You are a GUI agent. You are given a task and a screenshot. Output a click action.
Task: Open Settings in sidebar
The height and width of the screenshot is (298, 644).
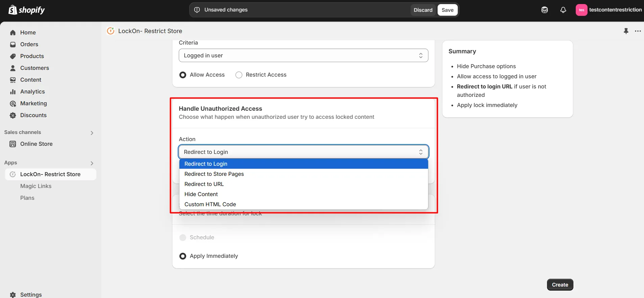(x=31, y=295)
